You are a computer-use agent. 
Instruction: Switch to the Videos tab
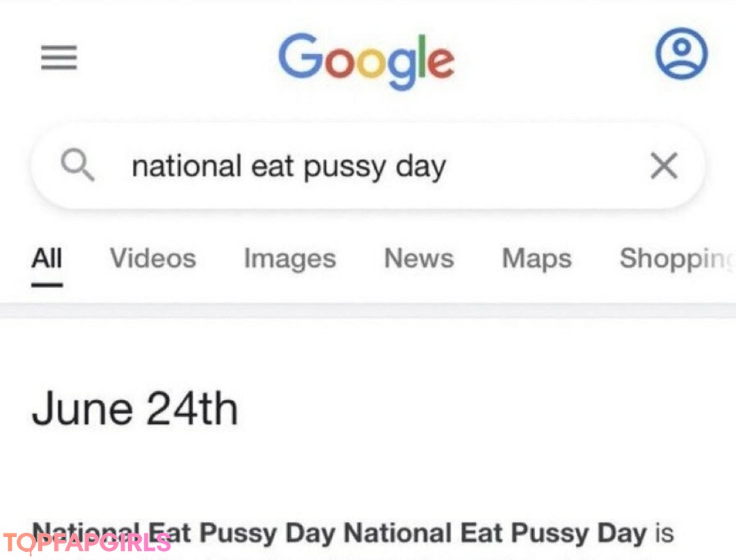(x=153, y=259)
